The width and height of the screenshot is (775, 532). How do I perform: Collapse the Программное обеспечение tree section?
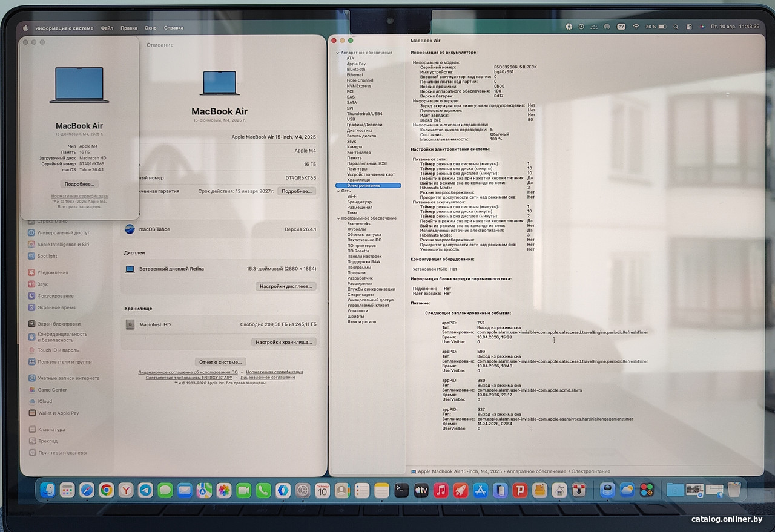(338, 218)
